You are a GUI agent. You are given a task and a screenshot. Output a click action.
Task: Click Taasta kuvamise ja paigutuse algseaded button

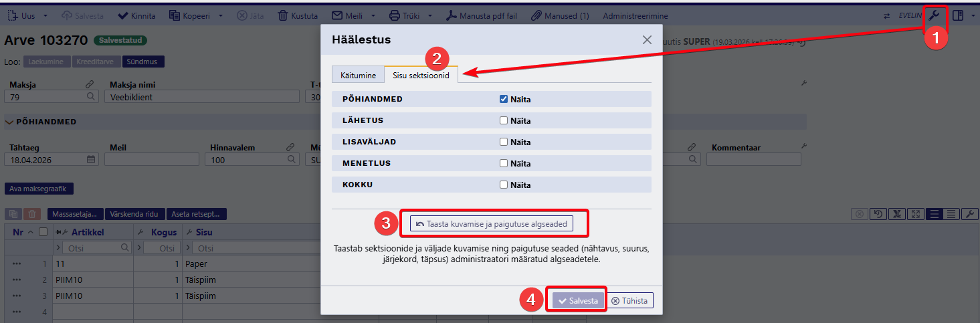(492, 224)
